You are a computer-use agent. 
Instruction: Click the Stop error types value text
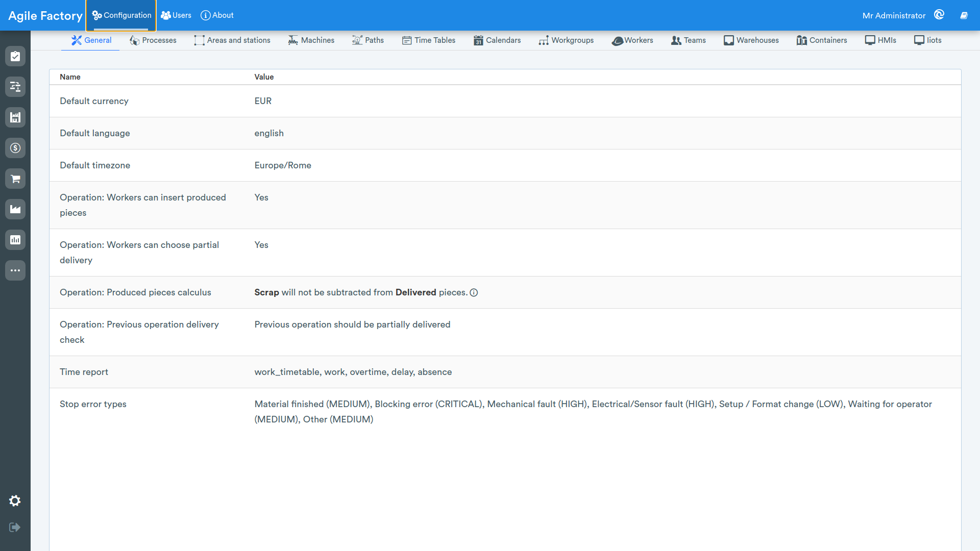point(593,412)
